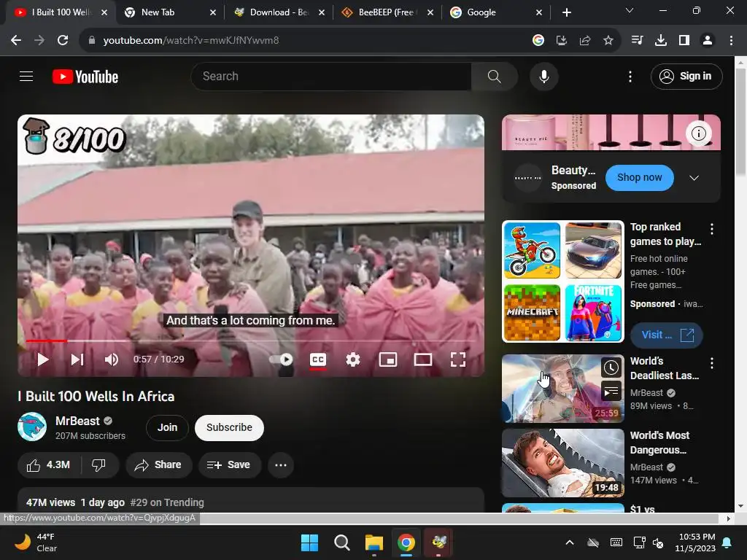The image size is (747, 560).
Task: Go back in browser
Action: (16, 41)
